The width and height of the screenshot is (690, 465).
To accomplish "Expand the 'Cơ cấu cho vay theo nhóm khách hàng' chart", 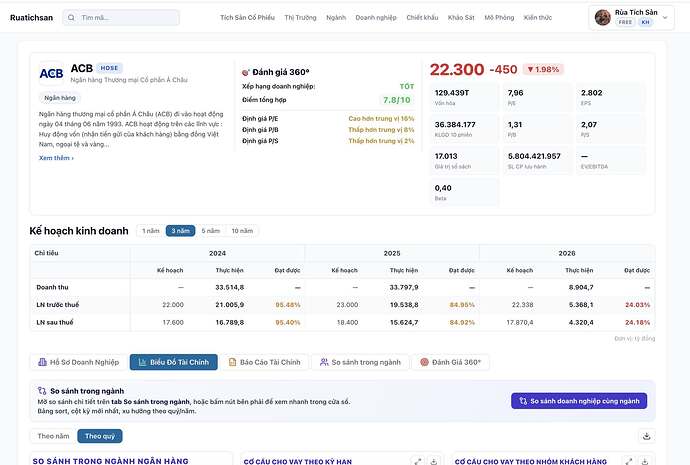I will [629, 461].
